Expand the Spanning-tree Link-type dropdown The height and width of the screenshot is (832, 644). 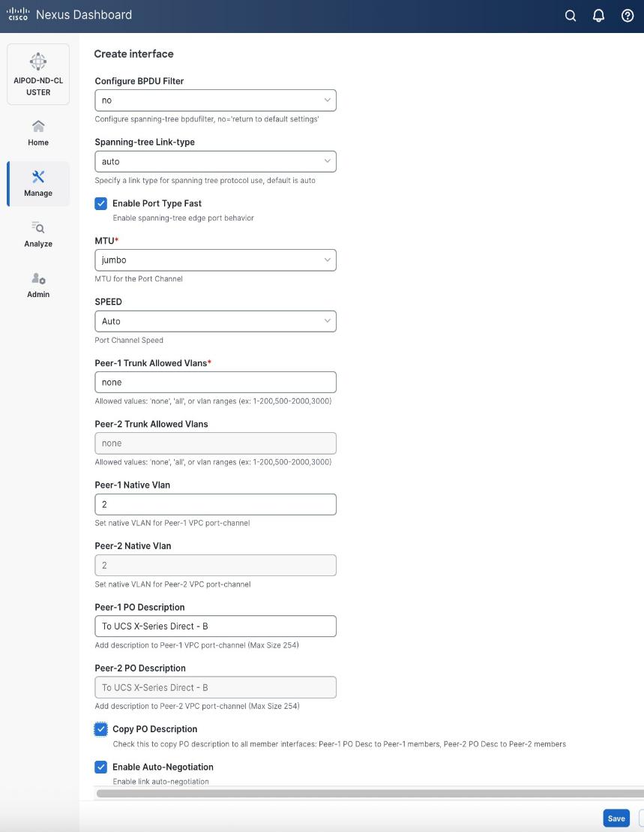[215, 161]
